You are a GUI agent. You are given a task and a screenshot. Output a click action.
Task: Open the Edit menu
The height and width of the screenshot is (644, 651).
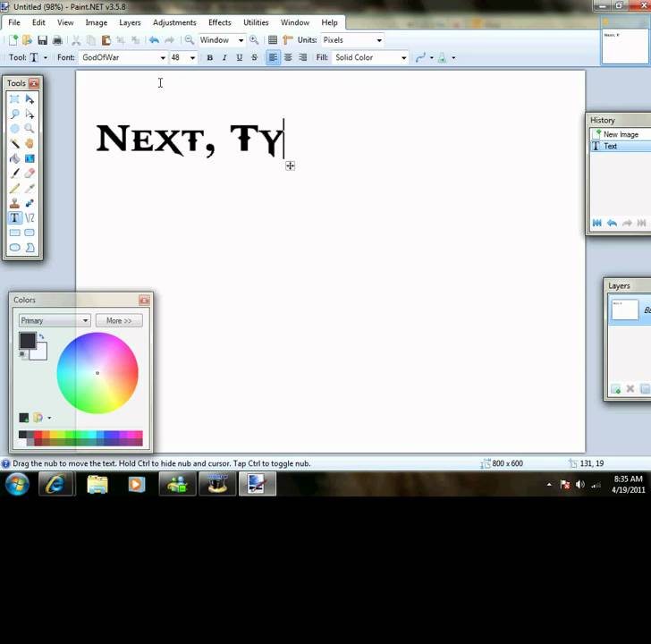pyautogui.click(x=38, y=22)
